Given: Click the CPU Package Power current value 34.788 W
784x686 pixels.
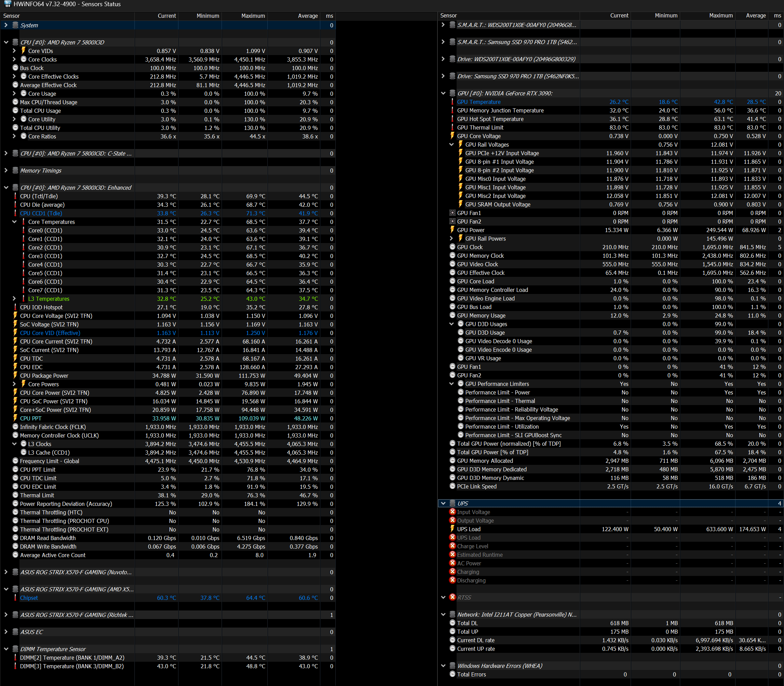Looking at the screenshot, I should [x=164, y=376].
